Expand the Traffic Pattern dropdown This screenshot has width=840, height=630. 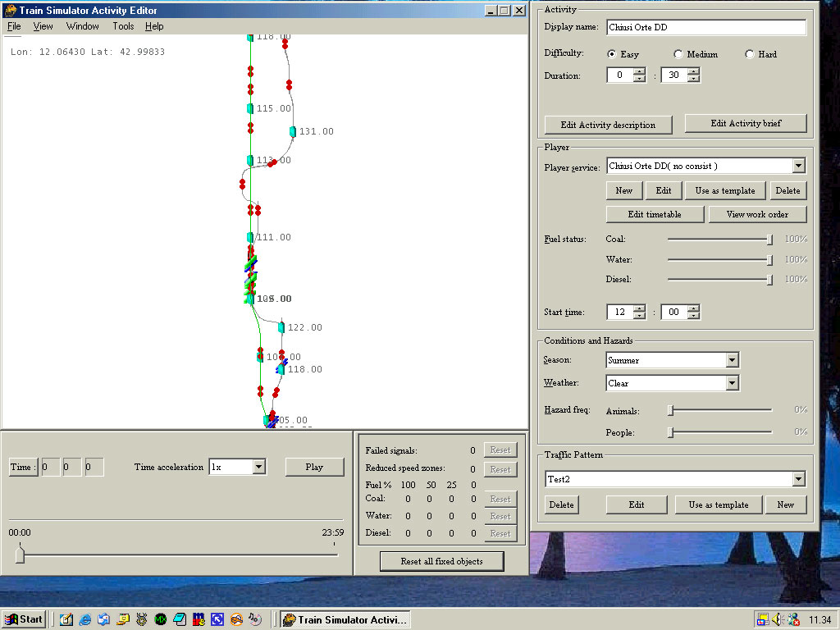coord(798,479)
